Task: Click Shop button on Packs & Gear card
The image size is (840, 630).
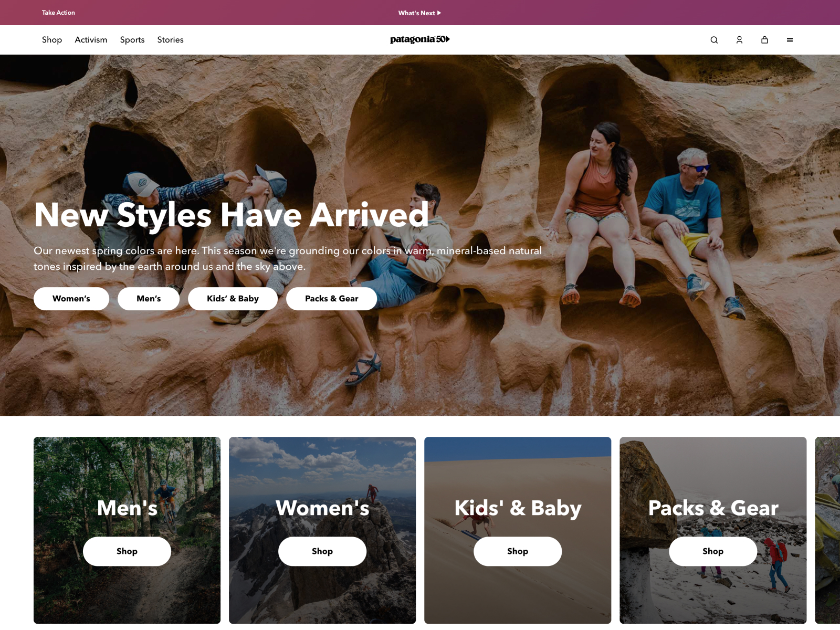Action: tap(713, 551)
